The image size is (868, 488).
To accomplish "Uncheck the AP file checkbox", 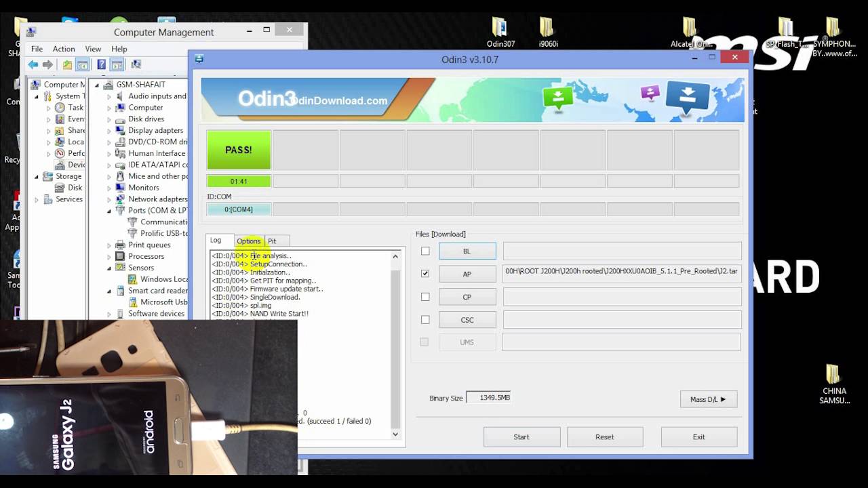I will pos(425,274).
